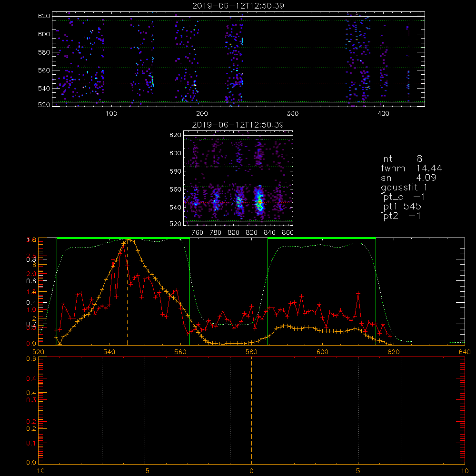This screenshot has height=476, width=476.
Task: Click x-axis label 760 under the middle image
Action: 198,233
